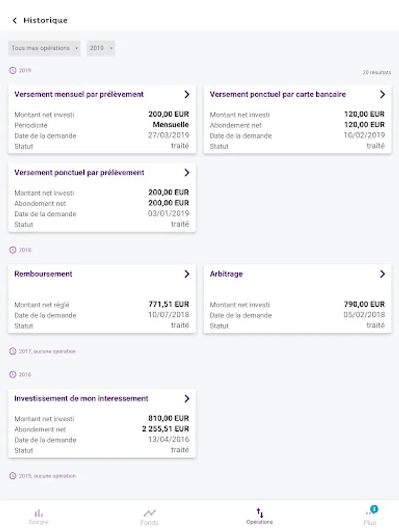Click the clock icon next to 2016
The height and width of the screenshot is (532, 399).
tap(12, 375)
